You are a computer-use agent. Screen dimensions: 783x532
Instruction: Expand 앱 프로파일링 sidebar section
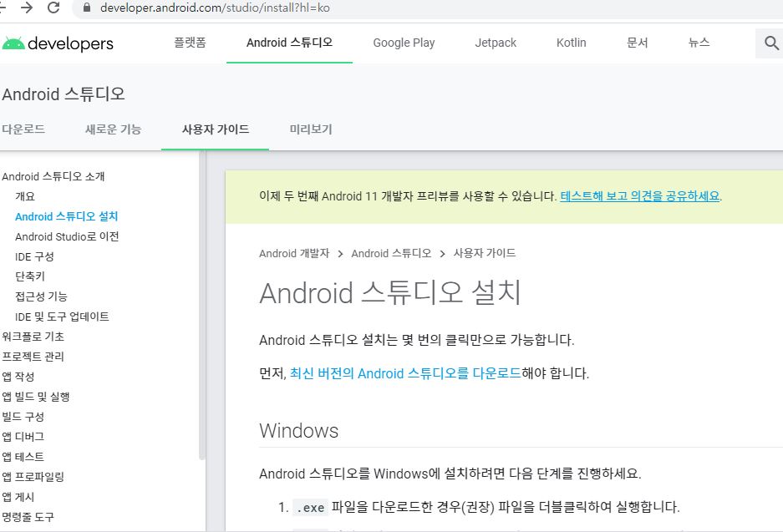pyautogui.click(x=33, y=476)
